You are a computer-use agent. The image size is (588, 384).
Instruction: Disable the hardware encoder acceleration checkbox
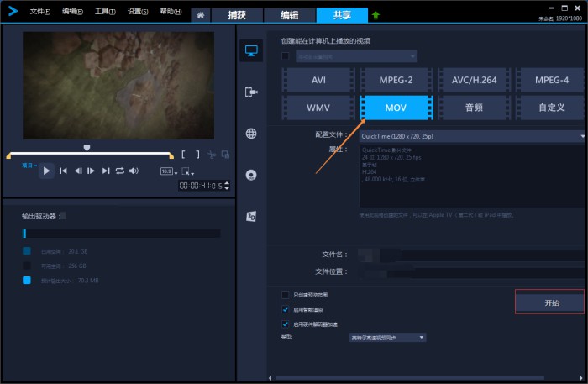[x=286, y=324]
